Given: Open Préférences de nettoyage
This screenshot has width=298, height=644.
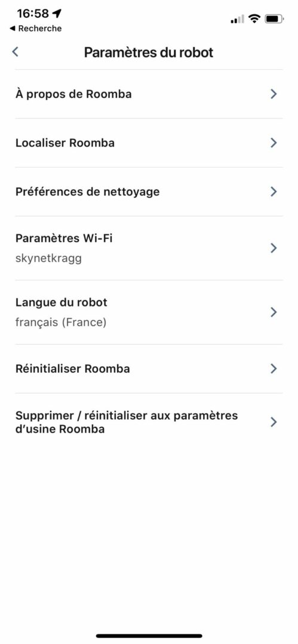Looking at the screenshot, I should (149, 192).
